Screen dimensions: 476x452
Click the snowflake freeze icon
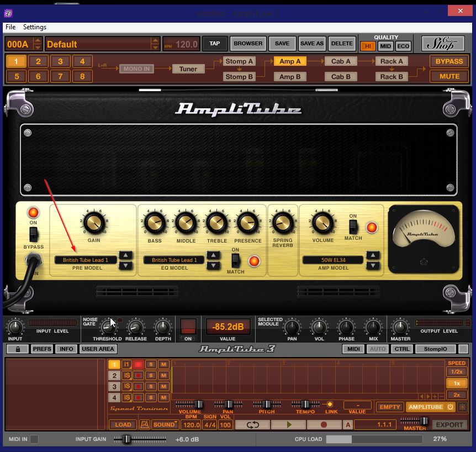pyautogui.click(x=462, y=407)
